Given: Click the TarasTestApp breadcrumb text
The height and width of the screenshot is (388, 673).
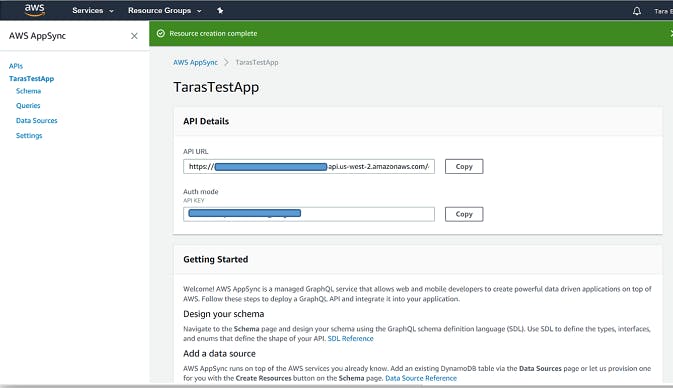Looking at the screenshot, I should pos(257,62).
